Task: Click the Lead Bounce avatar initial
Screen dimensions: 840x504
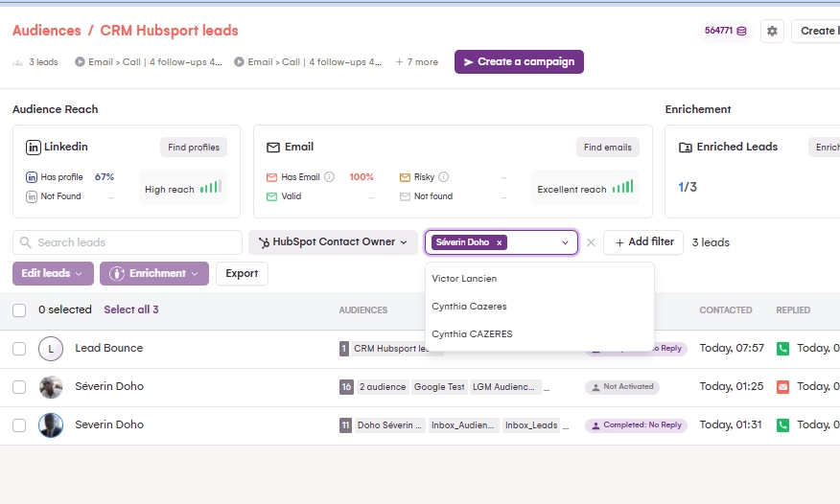Action: (x=51, y=349)
